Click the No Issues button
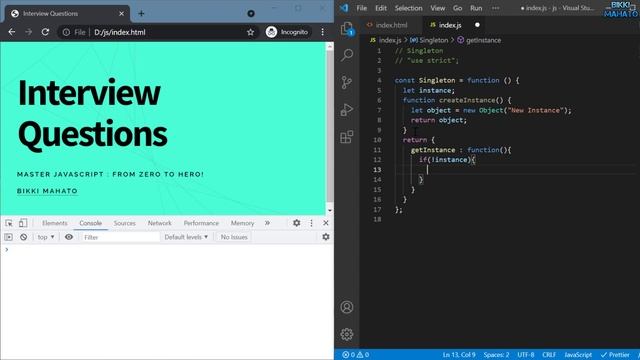Image resolution: width=640 pixels, height=360 pixels. coord(234,237)
